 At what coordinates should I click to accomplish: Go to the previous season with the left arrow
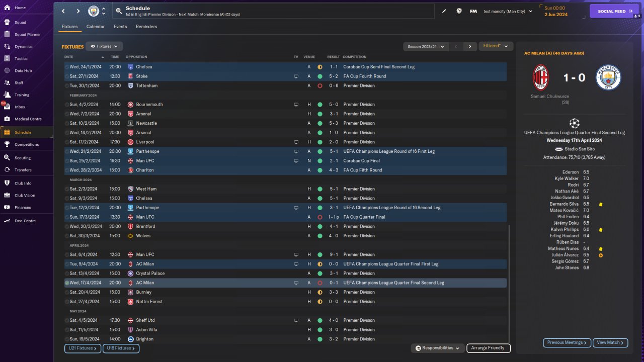pos(456,46)
